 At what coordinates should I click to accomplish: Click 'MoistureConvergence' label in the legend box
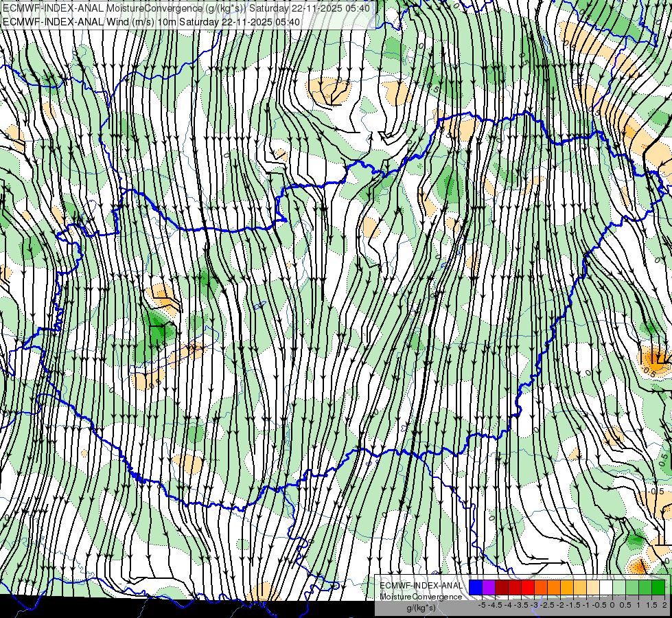(421, 597)
